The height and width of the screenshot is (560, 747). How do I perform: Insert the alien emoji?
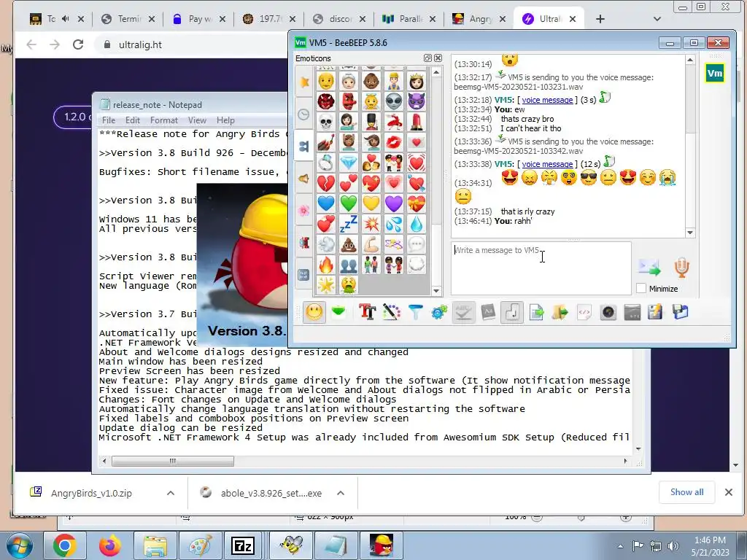(x=393, y=101)
